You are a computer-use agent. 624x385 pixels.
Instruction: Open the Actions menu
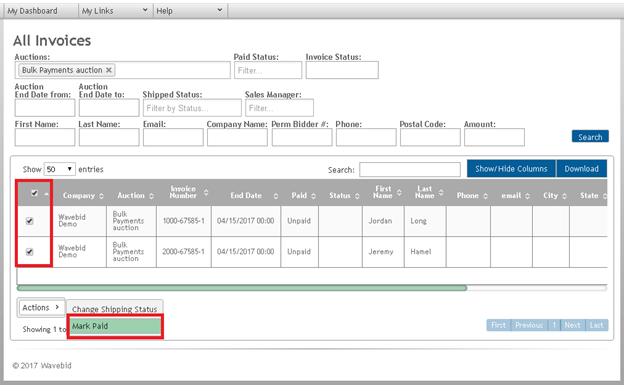coord(41,307)
